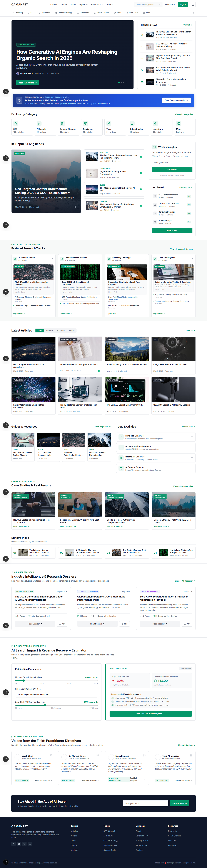This screenshot has height=868, width=207.
Task: Open the Publishers category book icon
Action: 85,124
